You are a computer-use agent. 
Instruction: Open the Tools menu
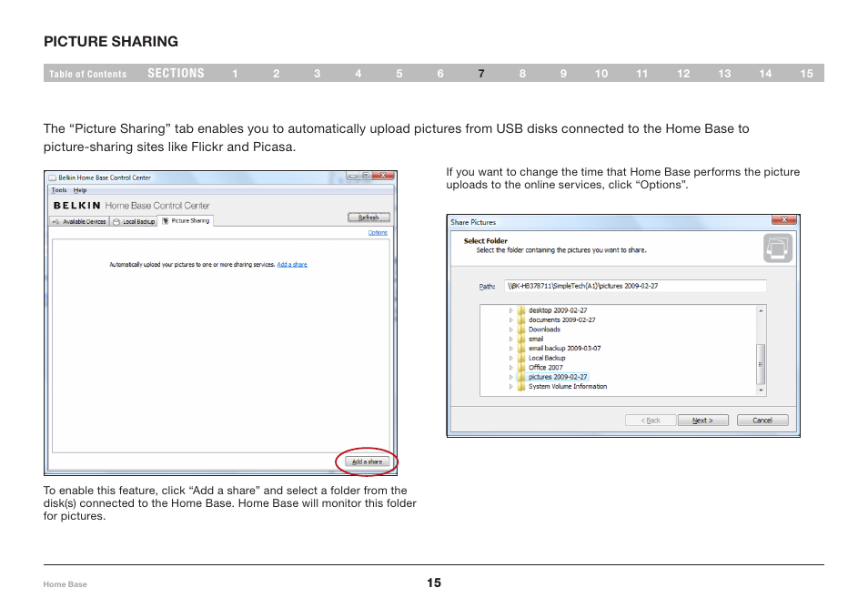(58, 190)
